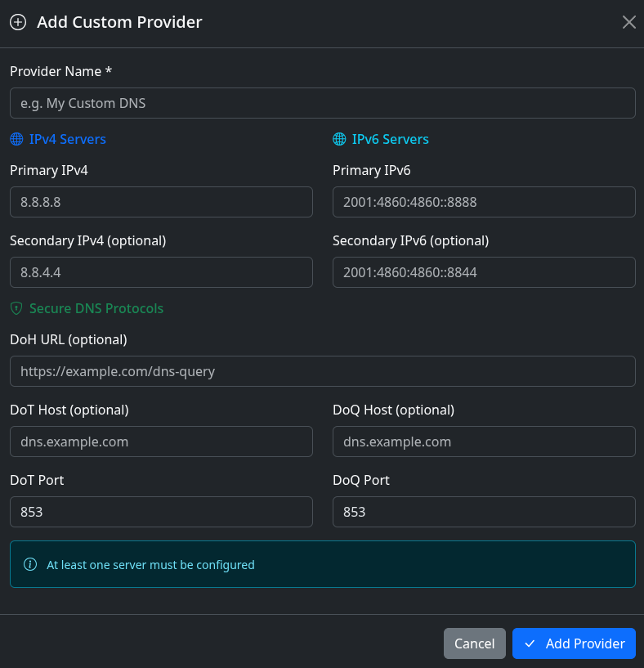Click the DoT Port field showing 853
The image size is (644, 668).
pyautogui.click(x=161, y=512)
